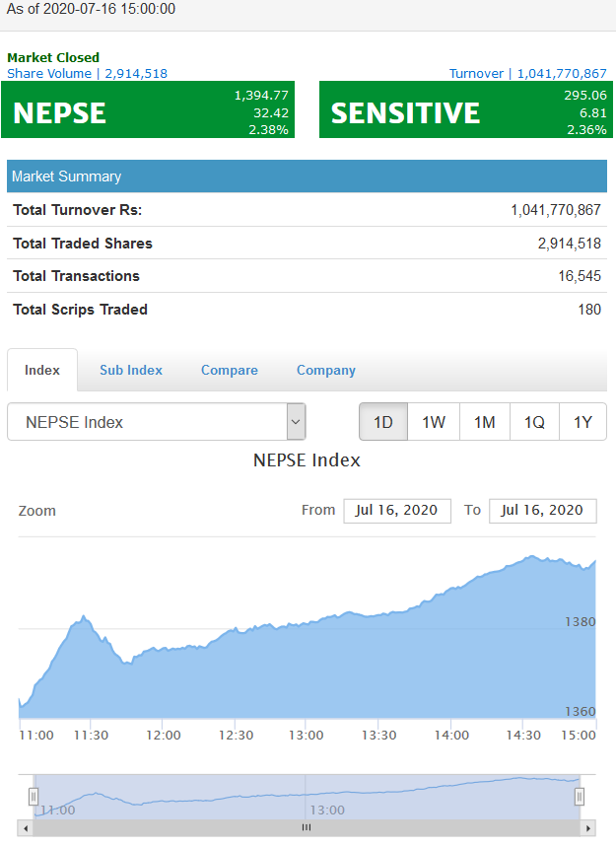
Task: Click the 'As of 2020-07-16 15:00:00' timestamp
Action: coord(91,9)
